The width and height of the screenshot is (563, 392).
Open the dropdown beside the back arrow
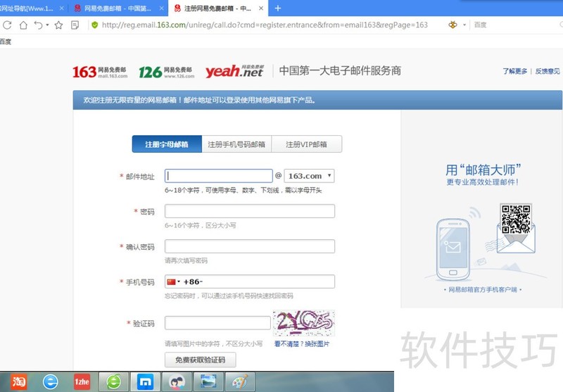click(x=47, y=25)
